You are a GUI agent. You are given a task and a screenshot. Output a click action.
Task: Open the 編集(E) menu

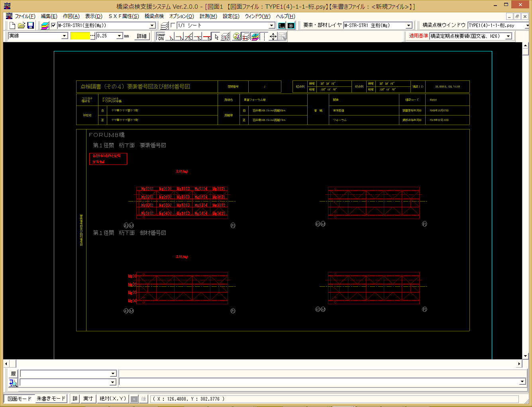[49, 16]
